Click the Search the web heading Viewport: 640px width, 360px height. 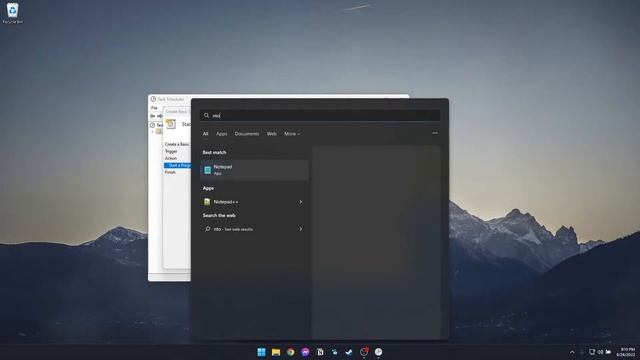(219, 216)
